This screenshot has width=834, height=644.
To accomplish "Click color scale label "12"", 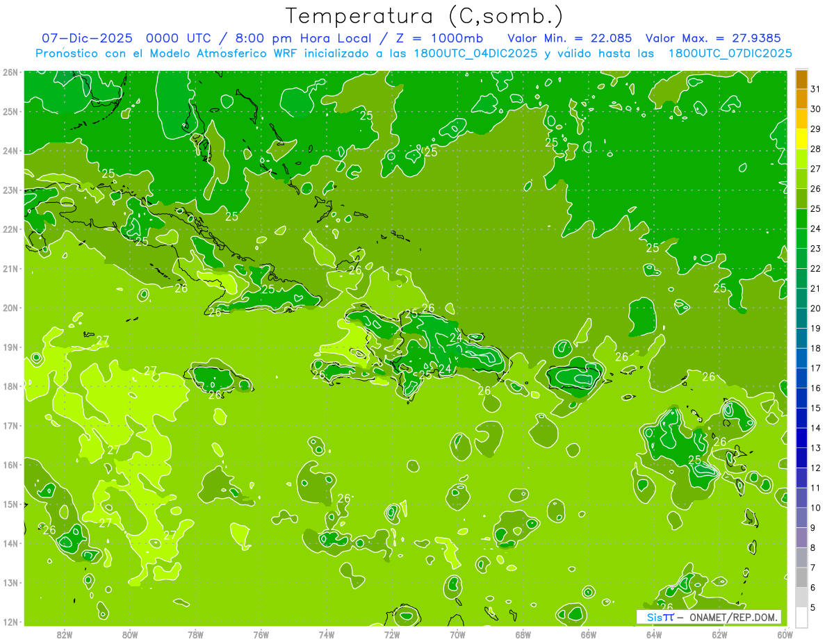I will click(x=816, y=468).
